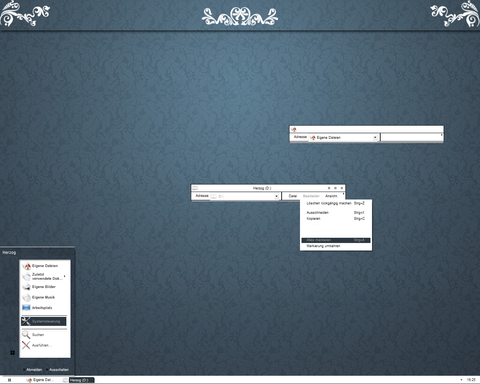Open the Datei menu
The height and width of the screenshot is (384, 480).
(293, 196)
